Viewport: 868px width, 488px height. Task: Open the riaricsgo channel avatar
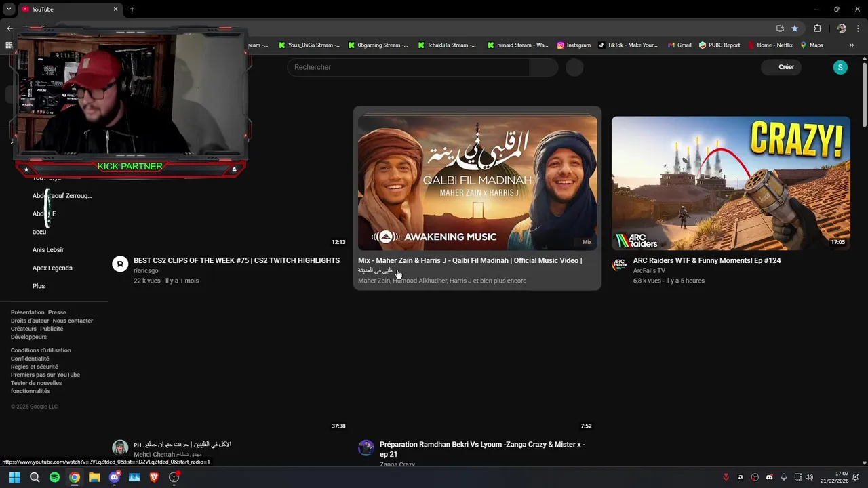point(120,264)
